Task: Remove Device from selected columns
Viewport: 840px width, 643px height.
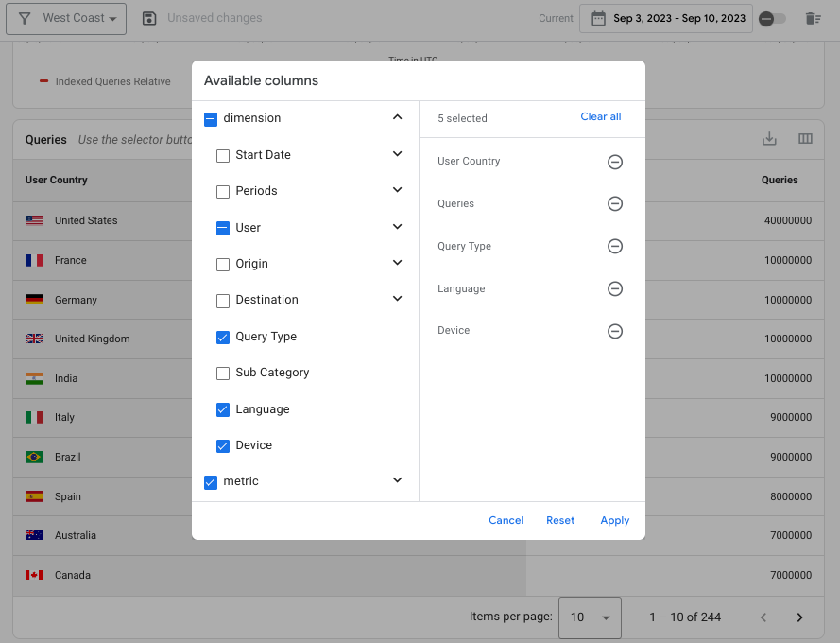Action: 614,331
